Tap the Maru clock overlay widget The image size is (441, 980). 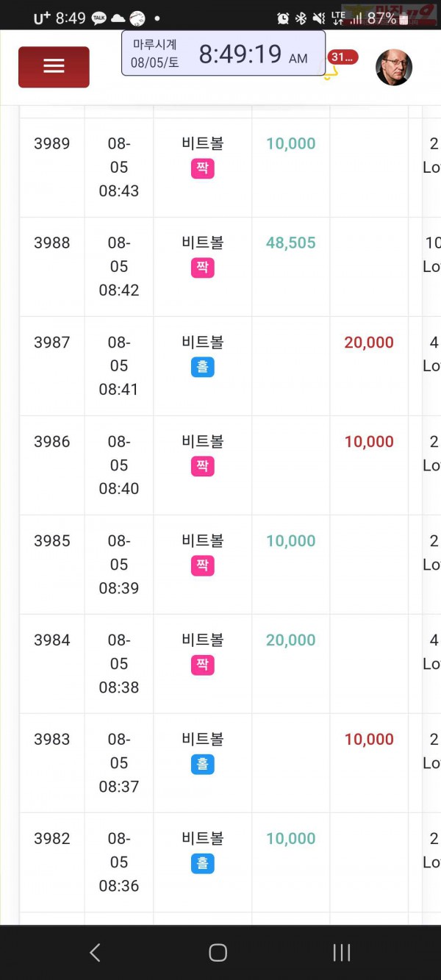coord(223,54)
